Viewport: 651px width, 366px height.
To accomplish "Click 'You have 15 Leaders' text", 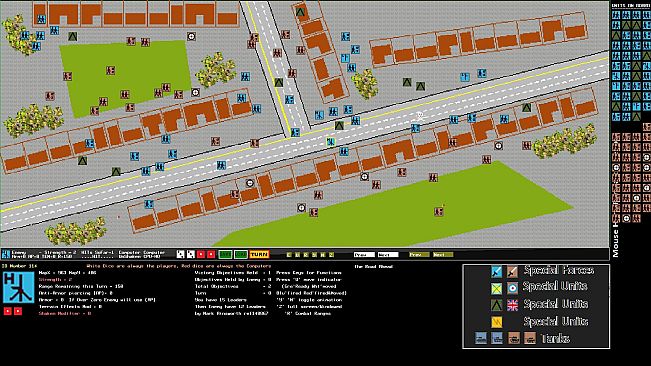I will [221, 300].
